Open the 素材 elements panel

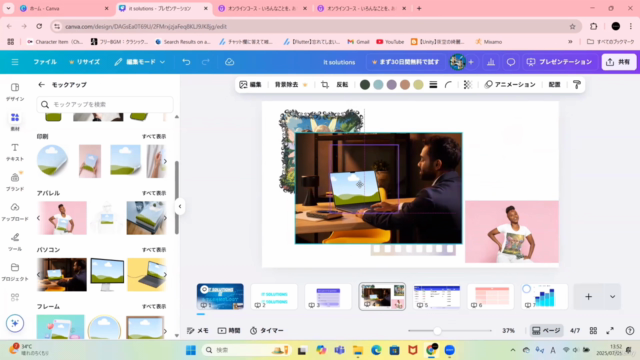coord(15,122)
